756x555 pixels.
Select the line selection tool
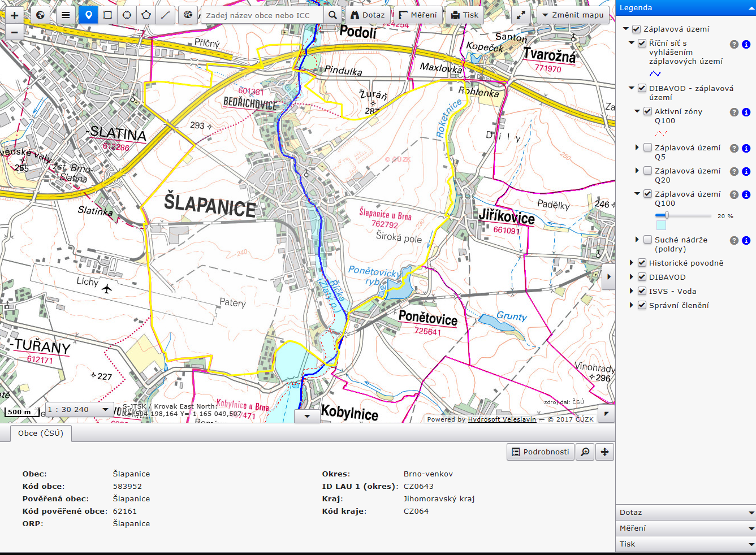[165, 15]
